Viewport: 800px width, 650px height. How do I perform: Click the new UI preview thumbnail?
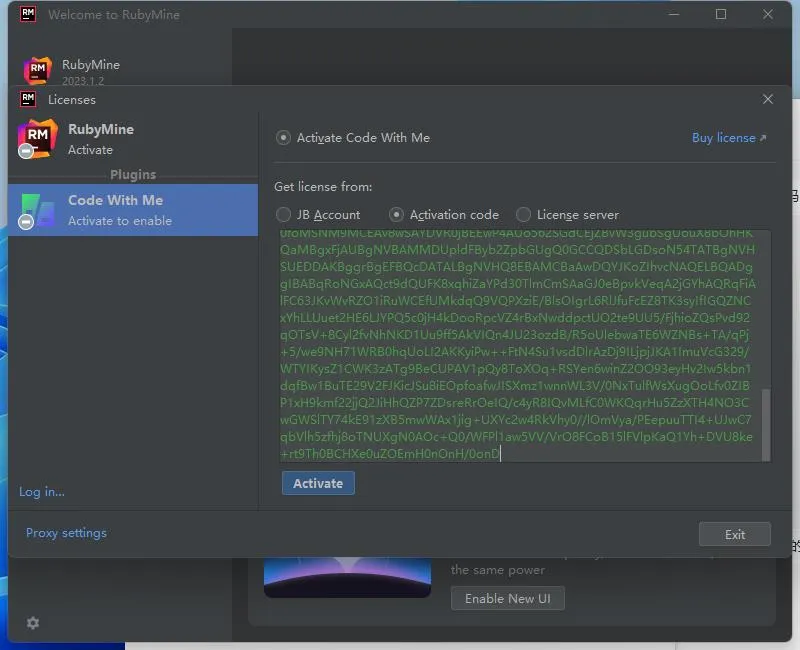[347, 577]
